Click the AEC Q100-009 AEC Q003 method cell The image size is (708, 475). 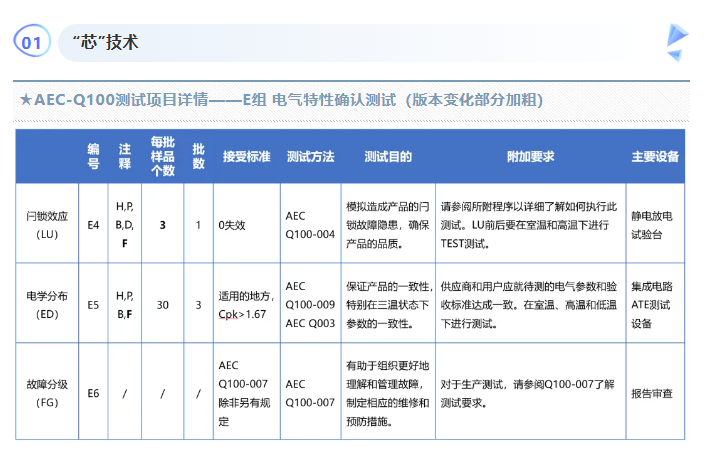310,305
